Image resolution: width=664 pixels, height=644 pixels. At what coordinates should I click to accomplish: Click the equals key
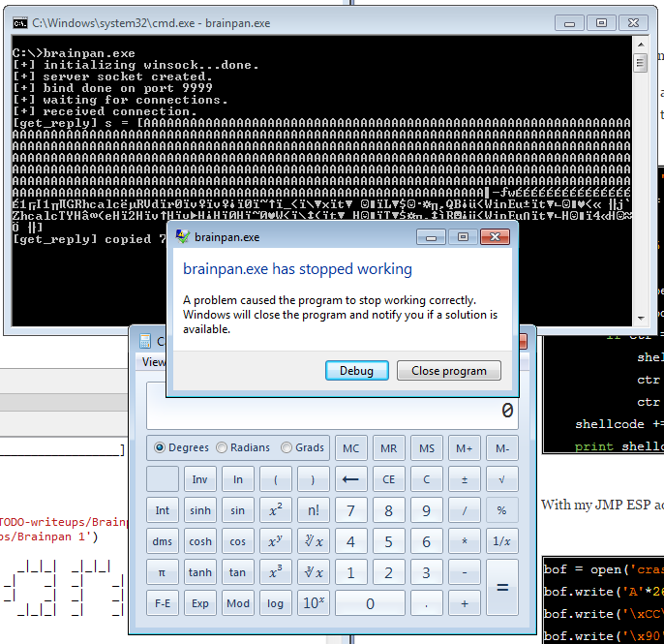(502, 587)
